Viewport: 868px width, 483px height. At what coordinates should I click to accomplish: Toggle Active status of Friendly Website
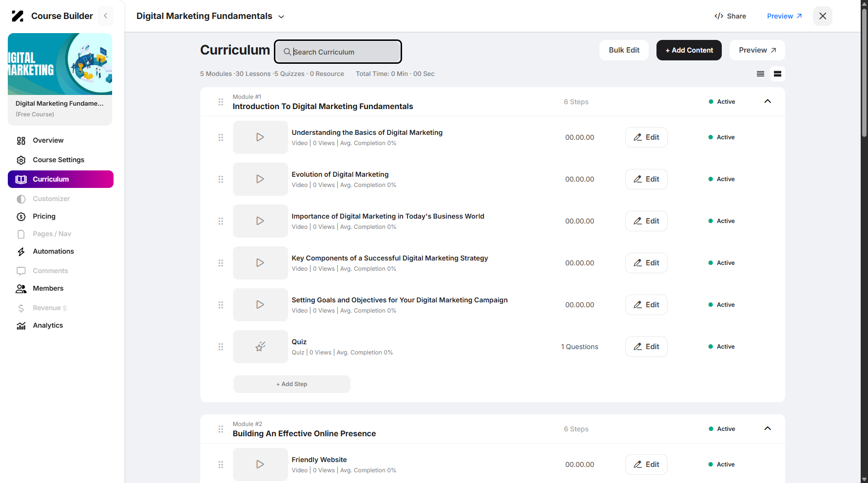722,464
